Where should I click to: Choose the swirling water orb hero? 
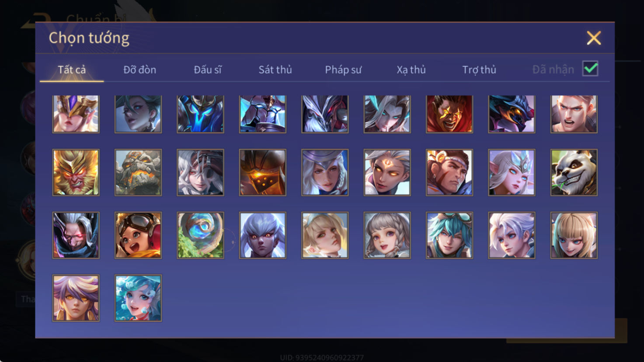coord(200,235)
